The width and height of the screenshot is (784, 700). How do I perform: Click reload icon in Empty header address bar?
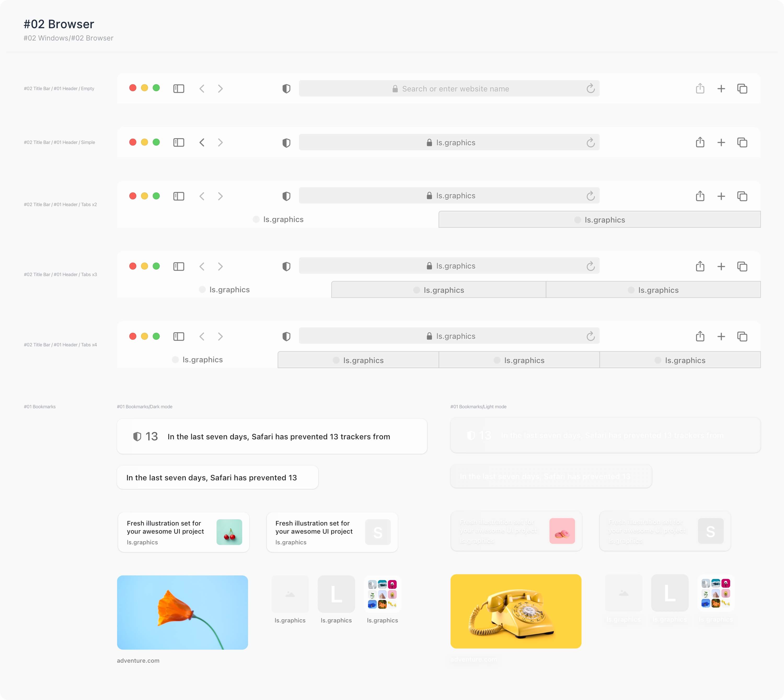click(x=590, y=89)
